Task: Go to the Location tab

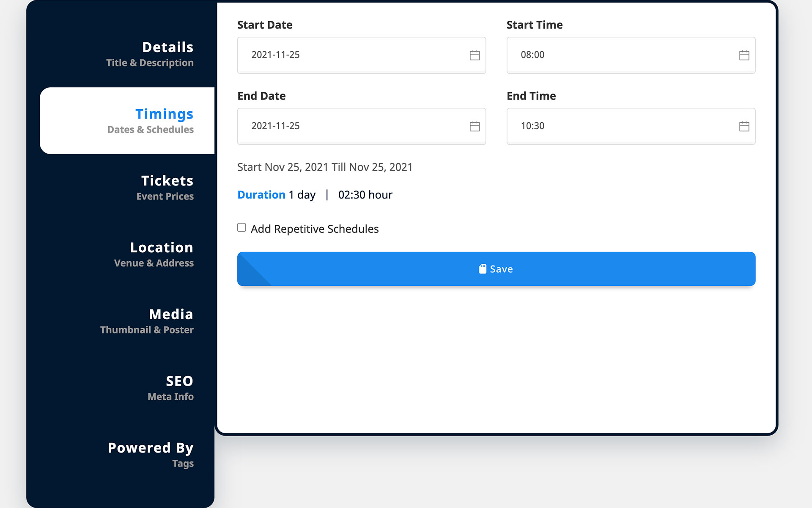Action: point(154,254)
